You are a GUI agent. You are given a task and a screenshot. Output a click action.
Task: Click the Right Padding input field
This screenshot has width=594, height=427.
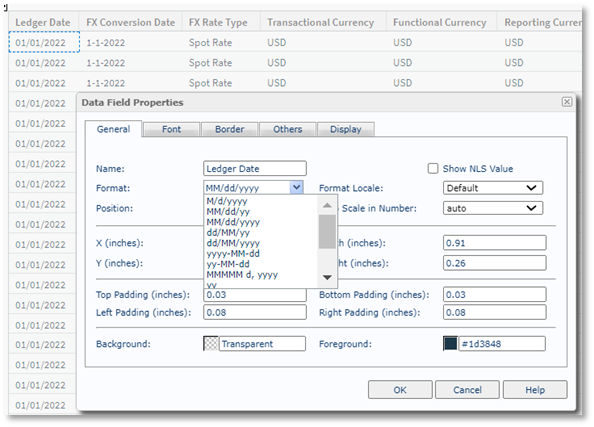click(x=494, y=312)
